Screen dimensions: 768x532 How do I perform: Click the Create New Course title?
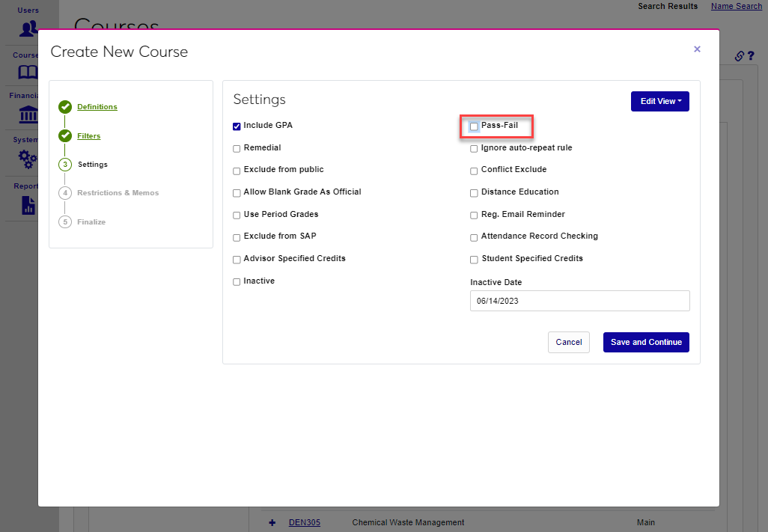(x=119, y=52)
